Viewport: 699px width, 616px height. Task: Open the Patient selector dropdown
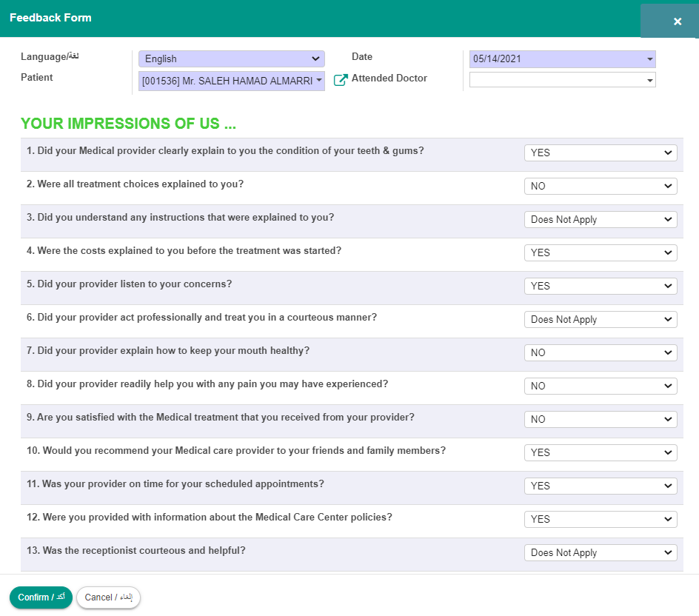(x=231, y=81)
